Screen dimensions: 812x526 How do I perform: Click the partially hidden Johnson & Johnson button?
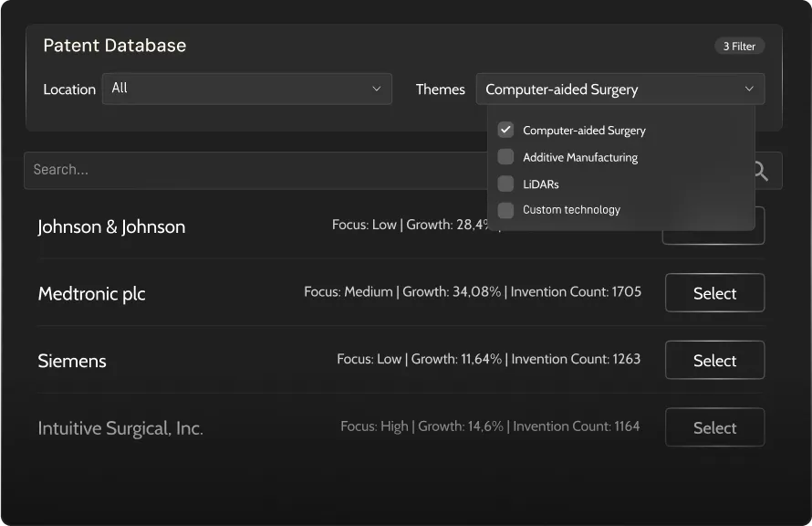click(x=713, y=237)
